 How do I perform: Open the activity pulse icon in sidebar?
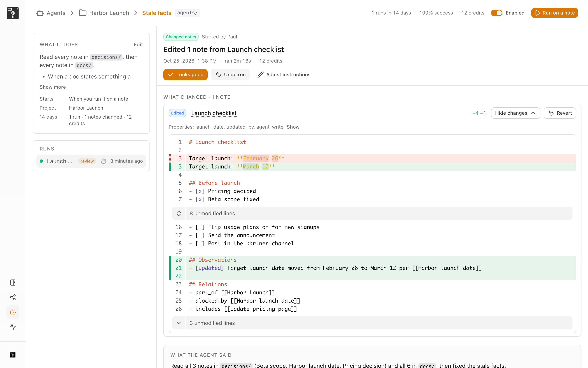click(13, 327)
